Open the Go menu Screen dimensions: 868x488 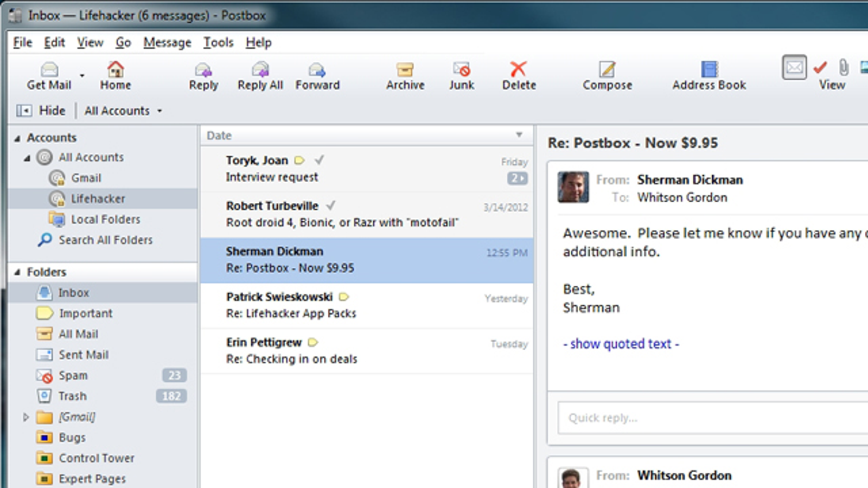123,42
